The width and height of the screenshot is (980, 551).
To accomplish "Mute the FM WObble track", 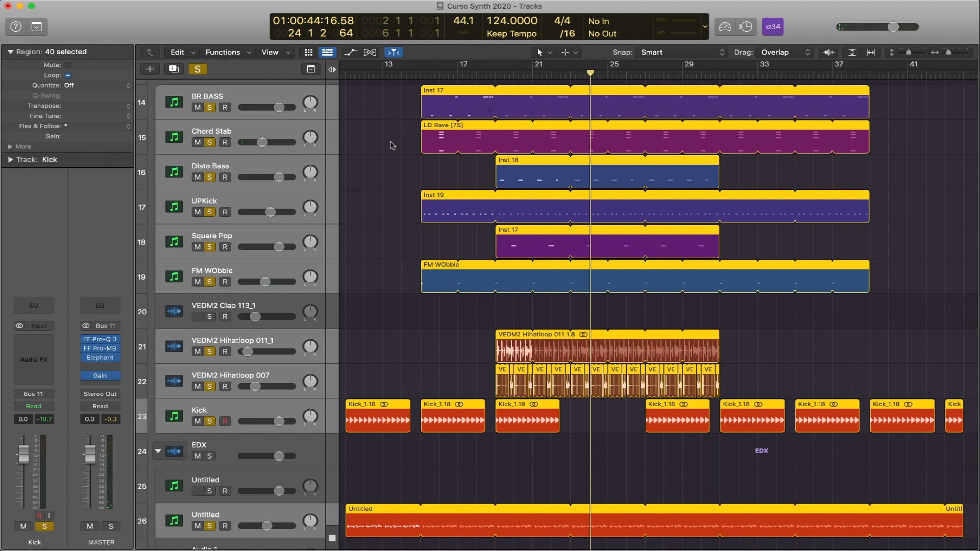I will tap(198, 282).
